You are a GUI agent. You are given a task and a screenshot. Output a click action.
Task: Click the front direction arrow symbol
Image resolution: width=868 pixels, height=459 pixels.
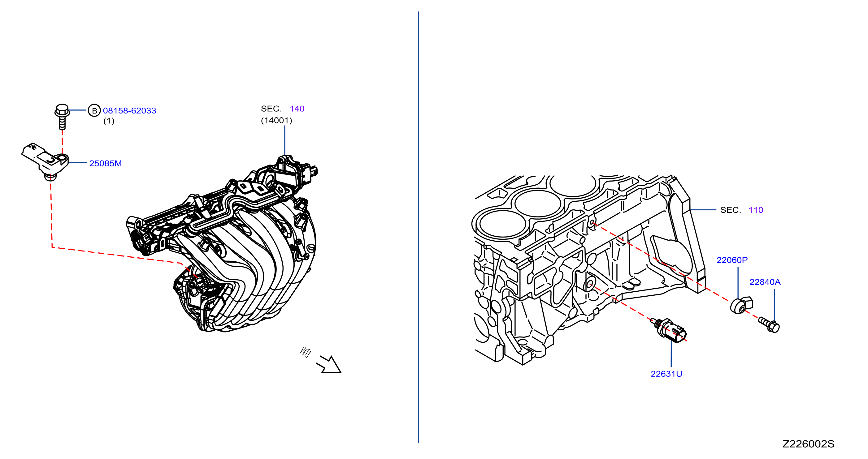coord(328,364)
